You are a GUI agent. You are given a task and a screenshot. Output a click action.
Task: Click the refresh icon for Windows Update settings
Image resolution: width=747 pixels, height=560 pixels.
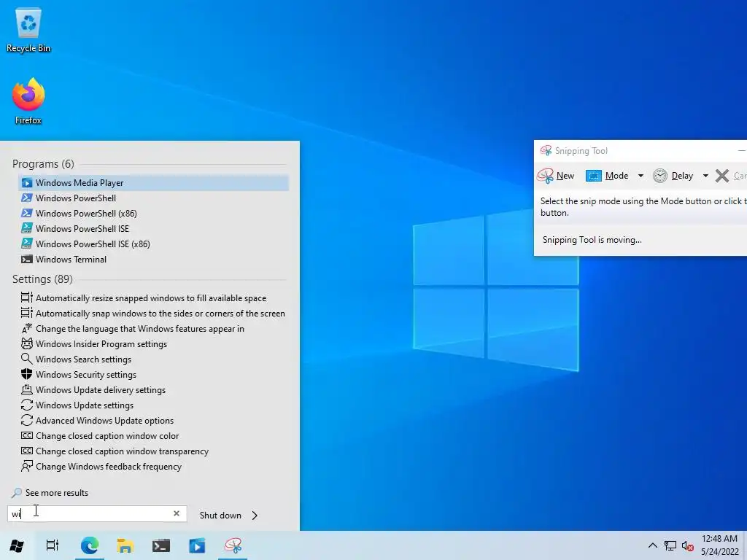[27, 405]
